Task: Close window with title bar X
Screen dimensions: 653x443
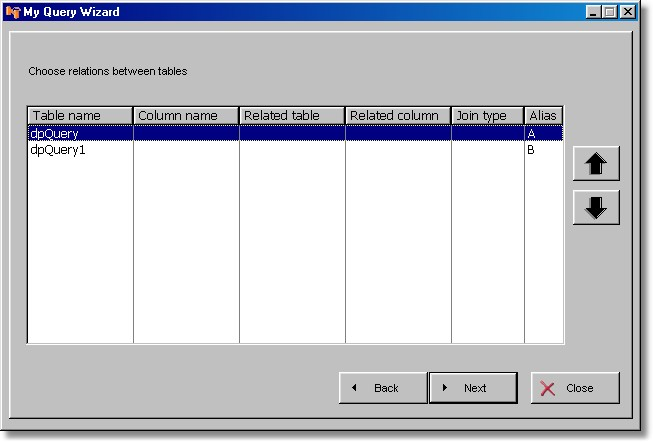Action: tap(628, 12)
